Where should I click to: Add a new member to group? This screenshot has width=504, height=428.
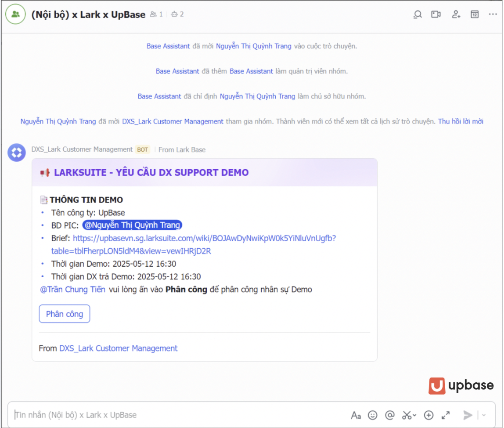(456, 15)
